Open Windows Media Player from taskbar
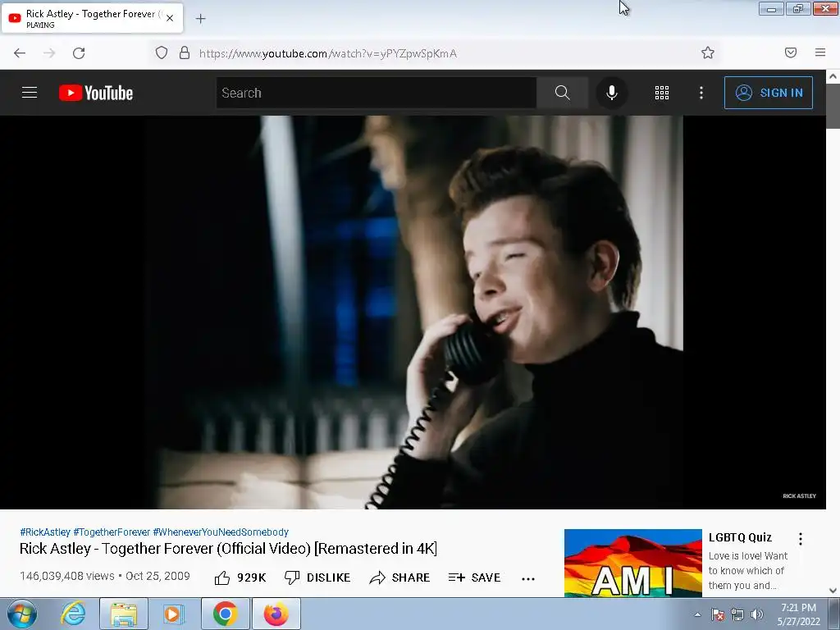The image size is (840, 630). (173, 614)
